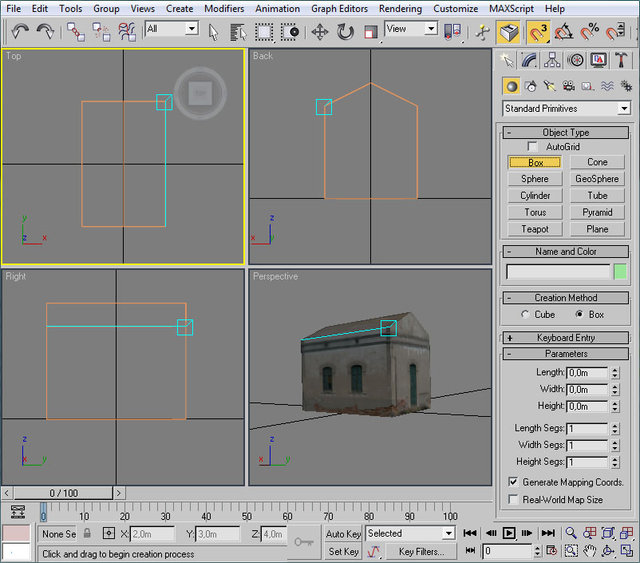Open the Modifiers menu
Viewport: 640px width, 563px height.
pyautogui.click(x=223, y=8)
